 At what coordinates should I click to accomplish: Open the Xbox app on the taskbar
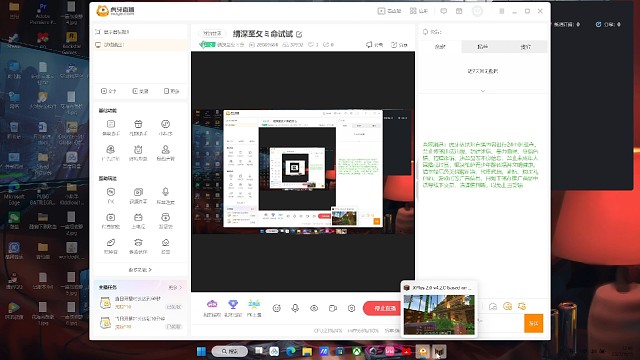[x=357, y=351]
